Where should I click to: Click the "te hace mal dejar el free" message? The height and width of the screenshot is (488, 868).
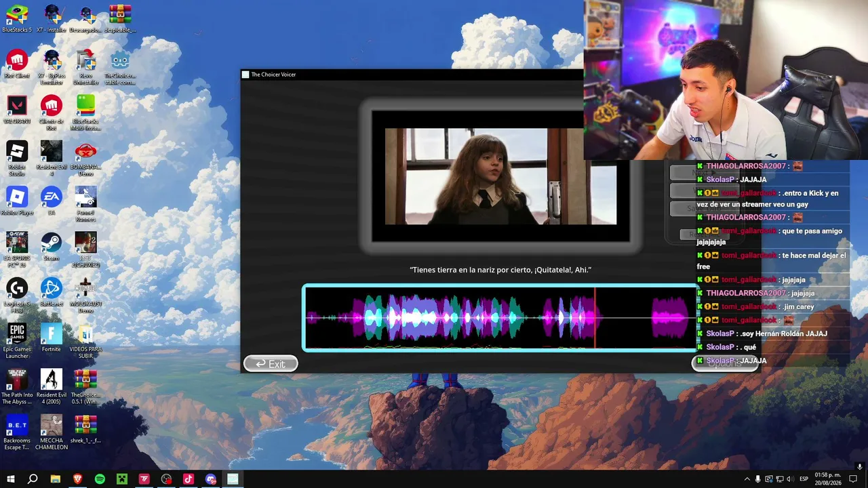pos(771,261)
